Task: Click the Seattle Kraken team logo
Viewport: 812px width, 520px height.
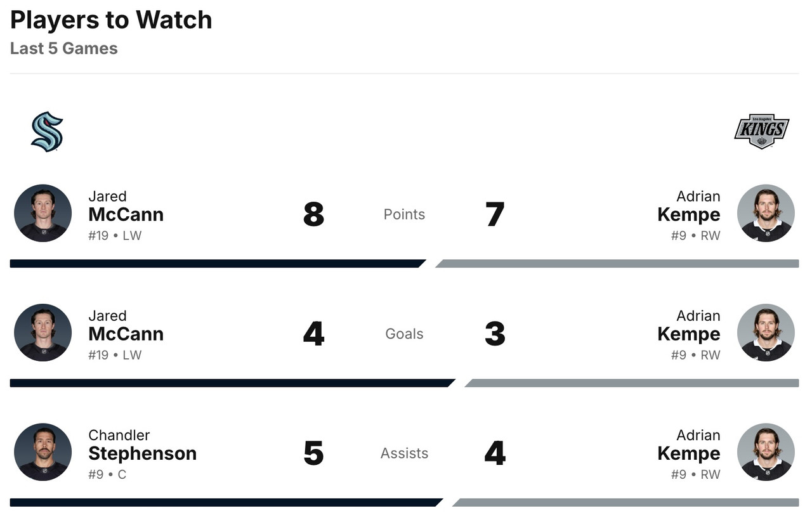Action: tap(47, 132)
